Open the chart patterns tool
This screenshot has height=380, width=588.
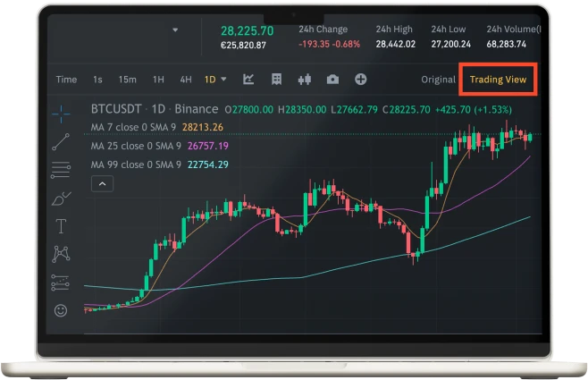point(61,254)
